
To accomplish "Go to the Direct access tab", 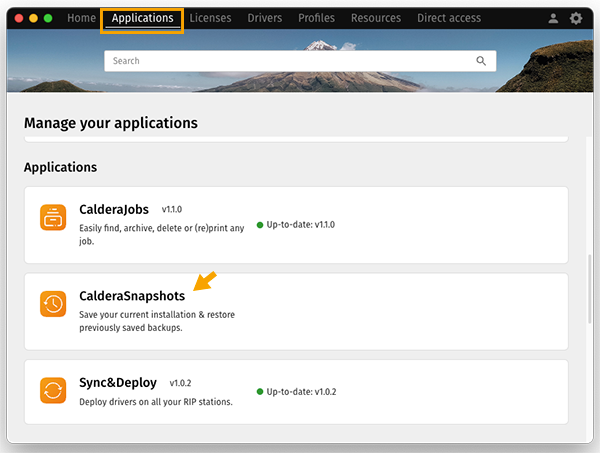I will point(449,18).
